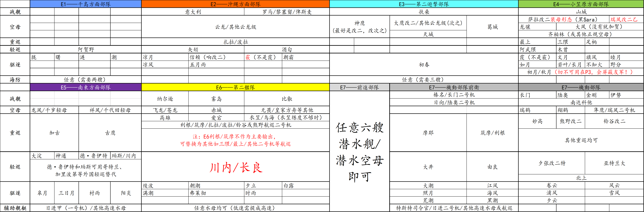Click the E1 千島方面部隊 blue header
This screenshot has height=212, width=644.
tap(86, 4)
